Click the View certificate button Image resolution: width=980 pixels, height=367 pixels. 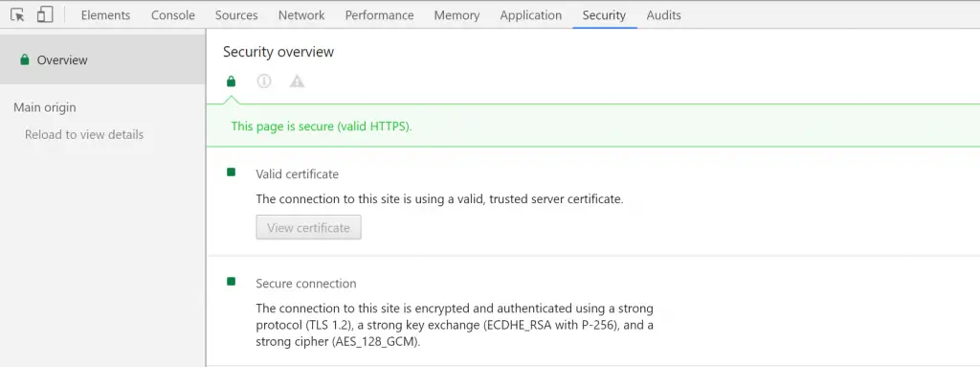(x=309, y=227)
